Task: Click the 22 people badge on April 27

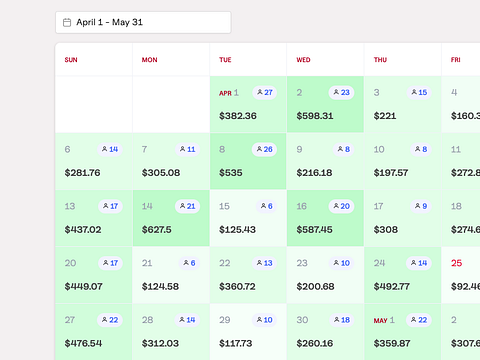Action: [110, 320]
